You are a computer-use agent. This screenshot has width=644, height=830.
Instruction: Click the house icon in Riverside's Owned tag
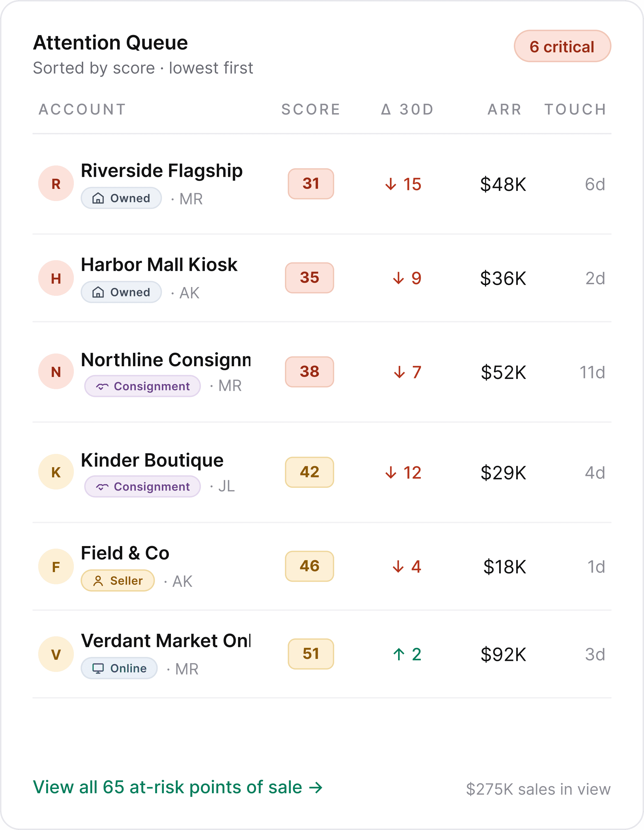(98, 198)
